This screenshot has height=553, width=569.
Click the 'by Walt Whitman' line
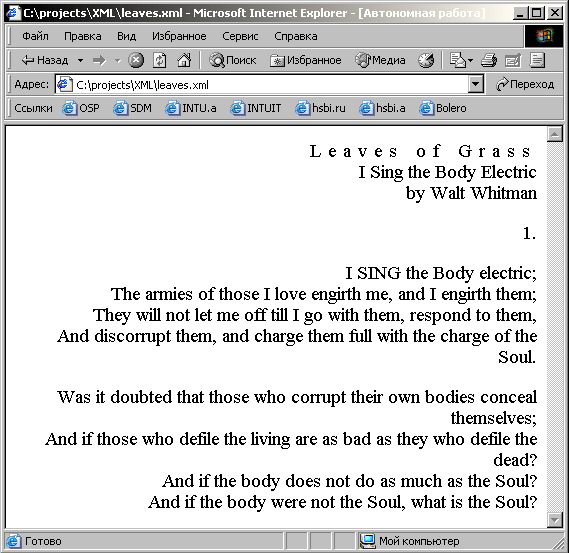471,193
